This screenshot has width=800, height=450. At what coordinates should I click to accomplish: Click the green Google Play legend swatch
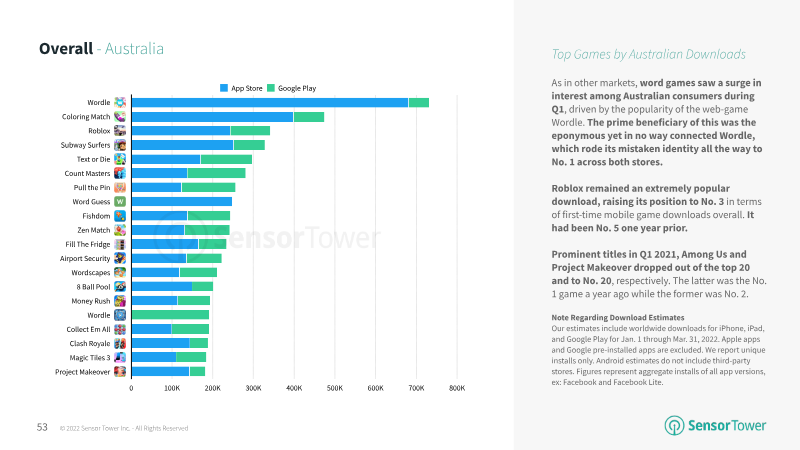pos(271,88)
